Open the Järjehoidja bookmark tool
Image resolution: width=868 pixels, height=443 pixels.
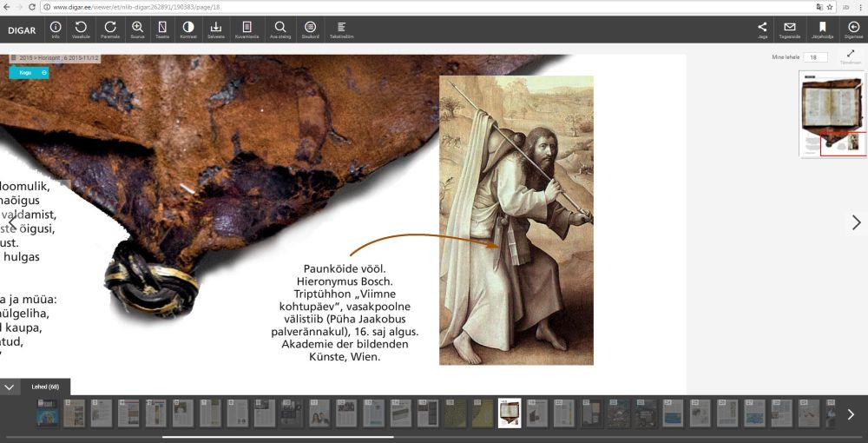coord(822,29)
